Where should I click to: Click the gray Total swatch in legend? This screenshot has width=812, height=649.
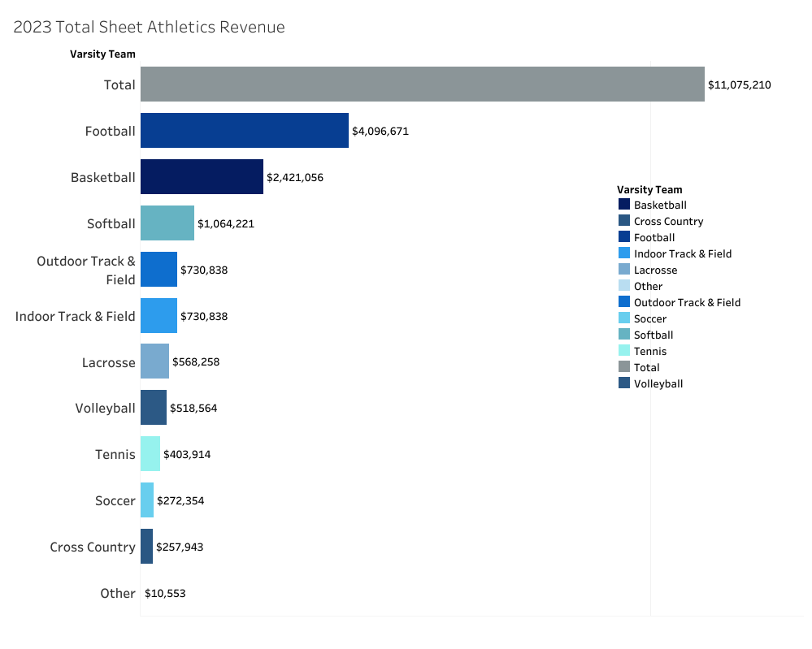624,367
